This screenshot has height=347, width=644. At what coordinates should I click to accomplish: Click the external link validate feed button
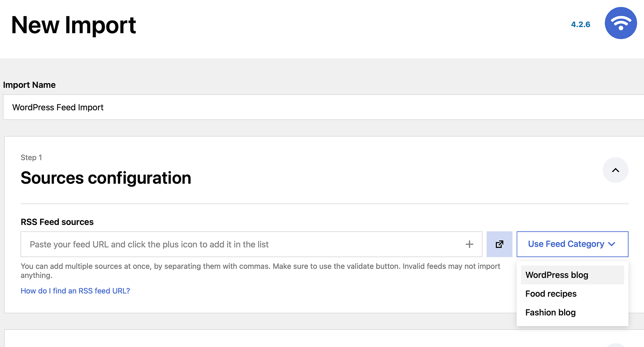(x=499, y=244)
